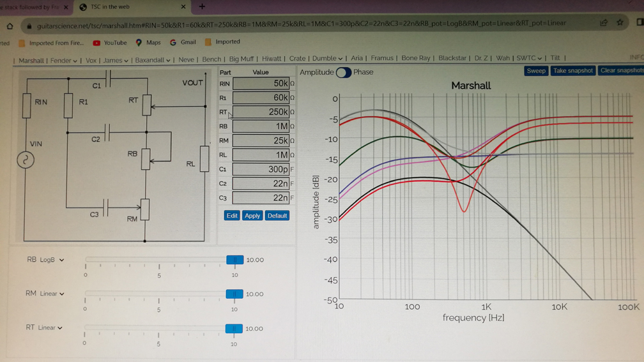The image size is (644, 362).
Task: Click the browser home icon
Action: (x=10, y=26)
